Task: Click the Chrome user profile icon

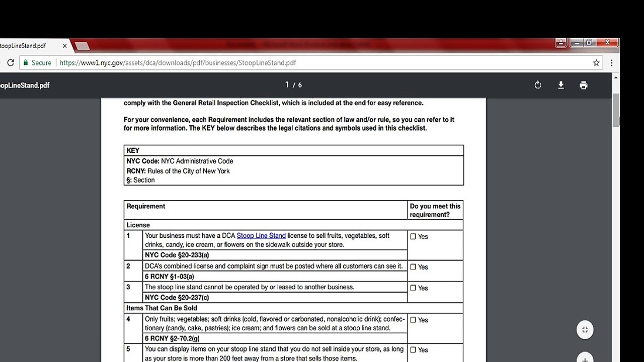Action: click(561, 42)
